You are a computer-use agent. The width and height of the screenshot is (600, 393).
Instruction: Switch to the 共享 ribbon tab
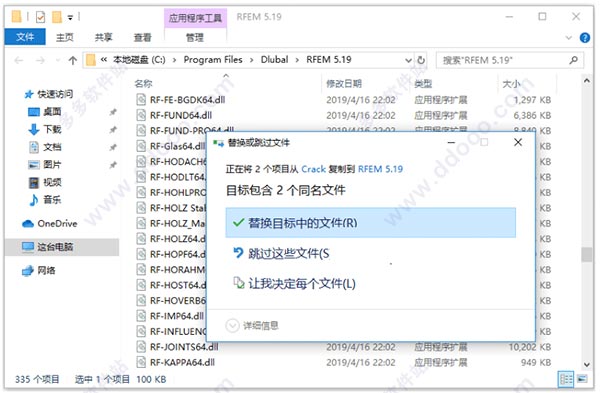(x=103, y=37)
